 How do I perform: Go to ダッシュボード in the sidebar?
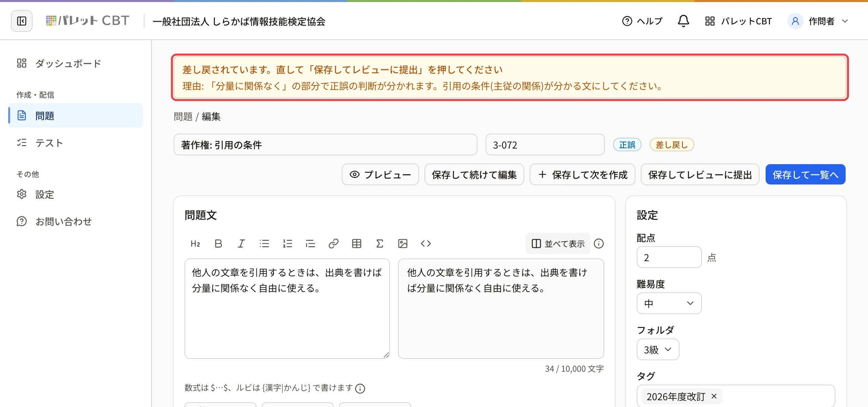pos(76,63)
